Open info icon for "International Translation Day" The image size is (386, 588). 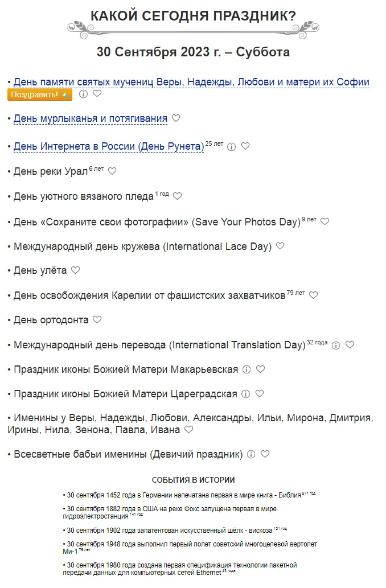point(336,345)
